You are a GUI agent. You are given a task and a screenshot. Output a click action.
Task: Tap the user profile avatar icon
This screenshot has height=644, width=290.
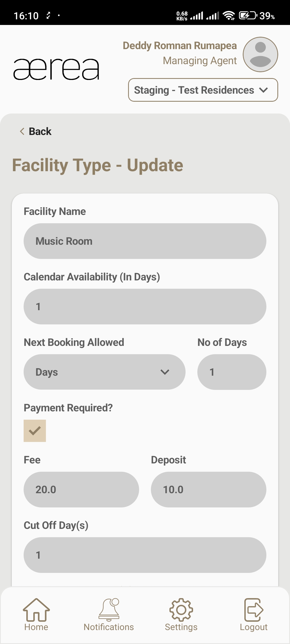pyautogui.click(x=260, y=54)
